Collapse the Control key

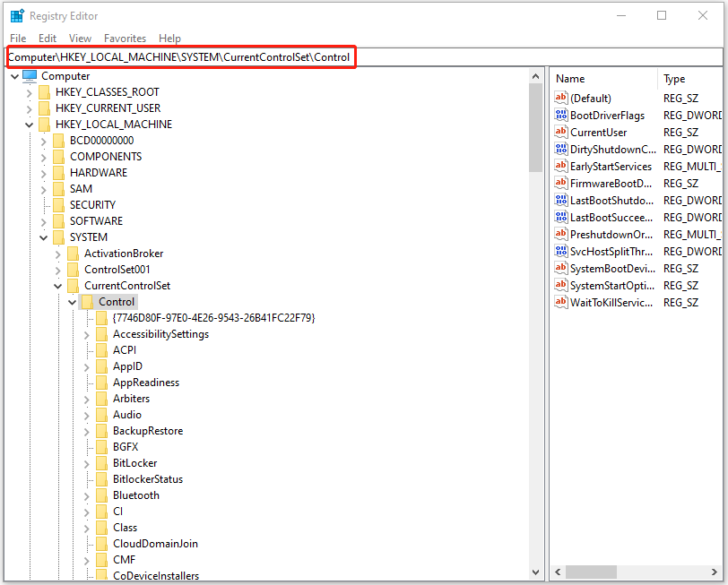click(x=73, y=303)
